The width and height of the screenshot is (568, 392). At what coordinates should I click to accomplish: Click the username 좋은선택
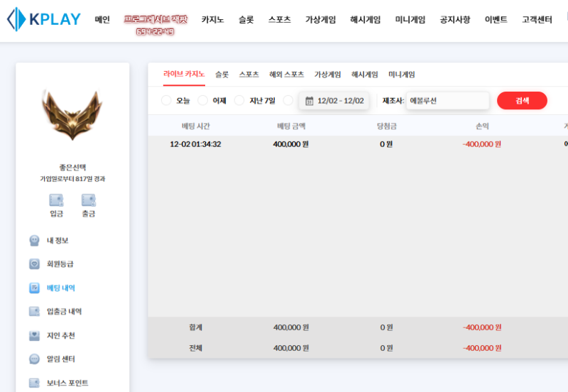pyautogui.click(x=72, y=168)
